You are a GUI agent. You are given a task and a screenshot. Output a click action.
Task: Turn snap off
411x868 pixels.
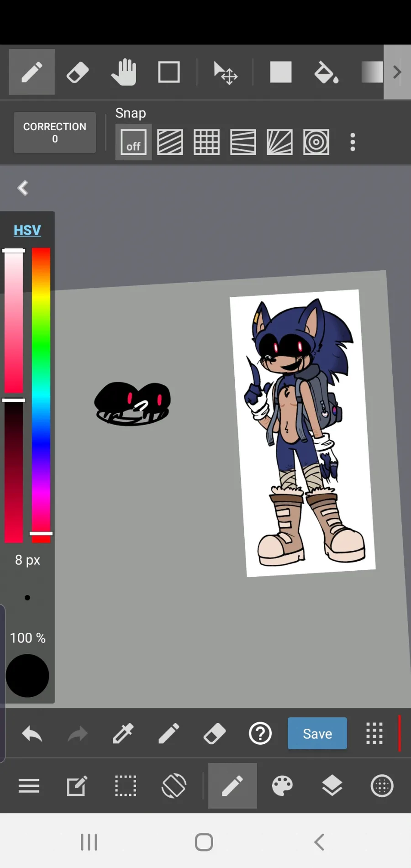(133, 142)
